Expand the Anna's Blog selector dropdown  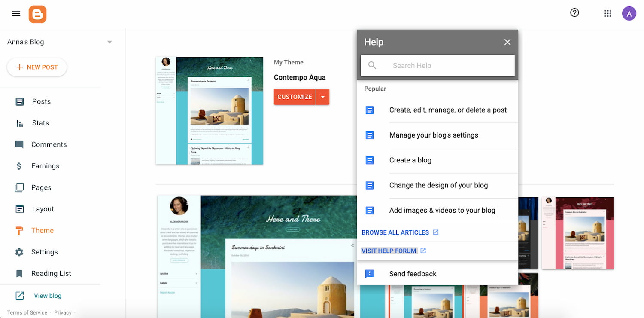109,42
